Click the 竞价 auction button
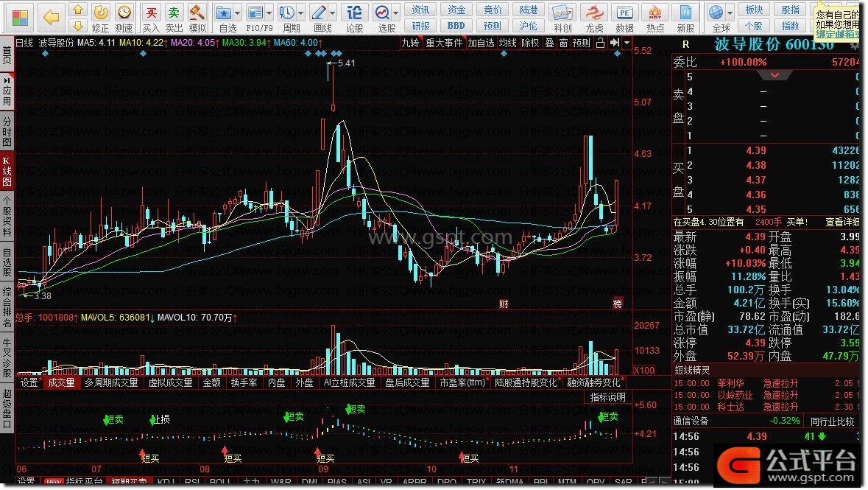 (x=493, y=10)
